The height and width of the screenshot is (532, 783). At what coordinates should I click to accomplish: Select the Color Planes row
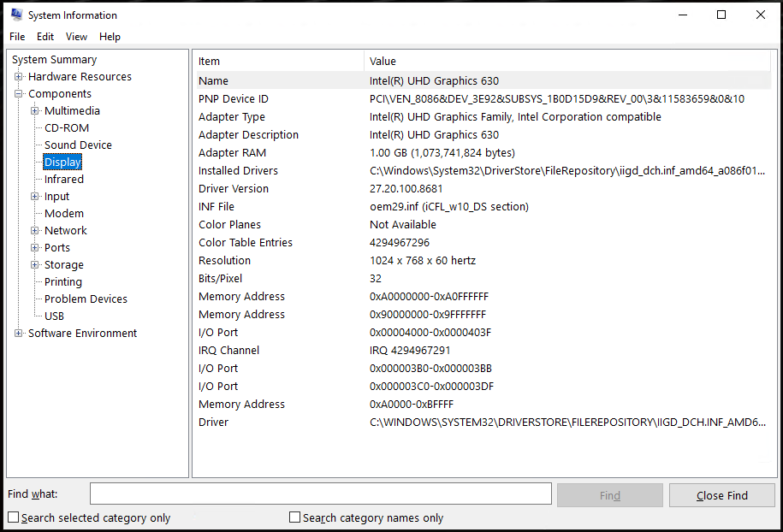[483, 225]
